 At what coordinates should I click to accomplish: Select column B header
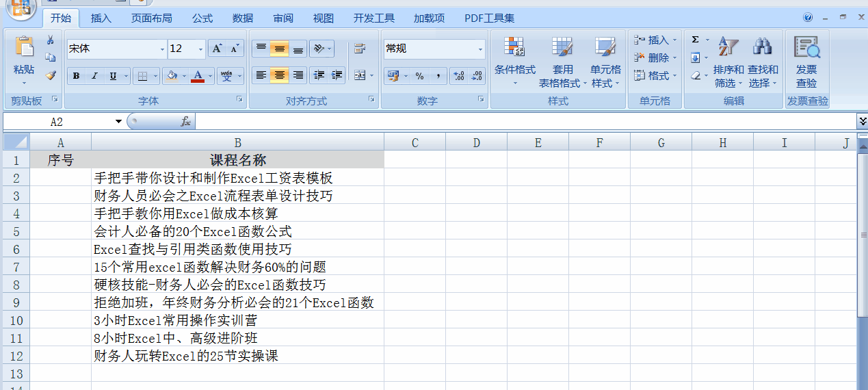click(x=237, y=142)
